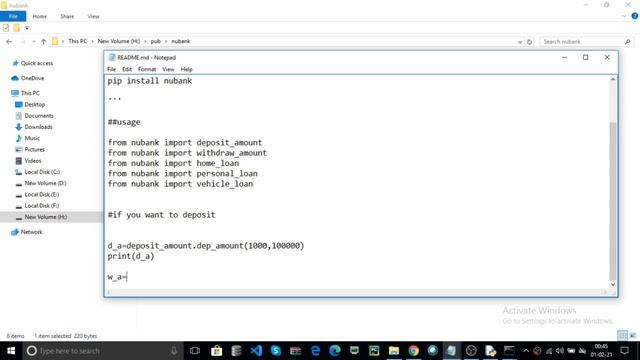This screenshot has height=360, width=640.
Task: Go back in Explorer navigation
Action: [x=9, y=42]
